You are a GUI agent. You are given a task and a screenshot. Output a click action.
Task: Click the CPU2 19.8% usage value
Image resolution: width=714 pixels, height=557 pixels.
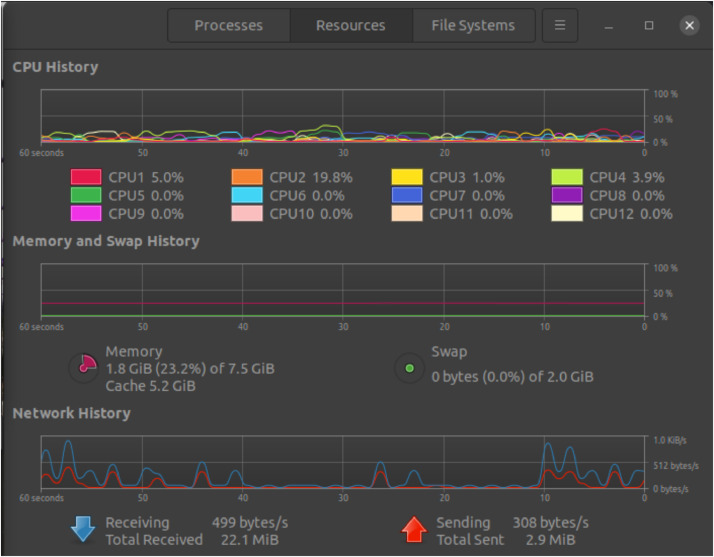[x=332, y=177]
